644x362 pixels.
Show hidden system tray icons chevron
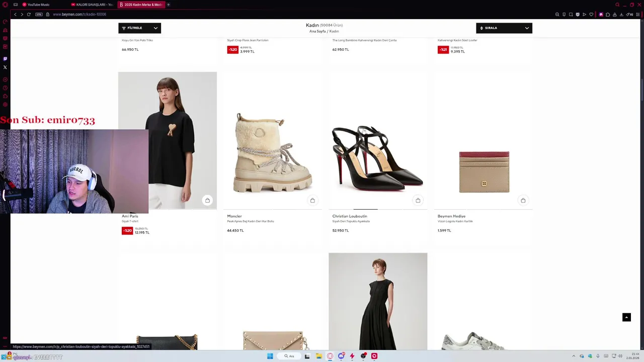click(x=574, y=356)
